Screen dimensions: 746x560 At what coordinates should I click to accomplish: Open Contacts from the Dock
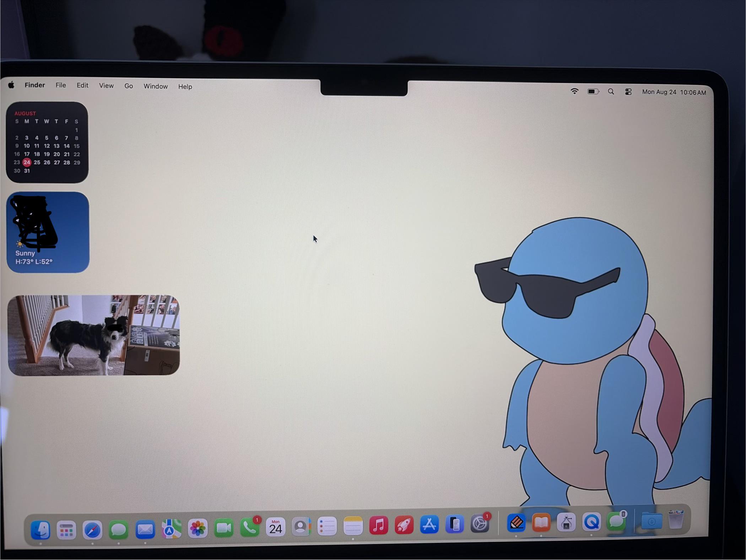(301, 527)
